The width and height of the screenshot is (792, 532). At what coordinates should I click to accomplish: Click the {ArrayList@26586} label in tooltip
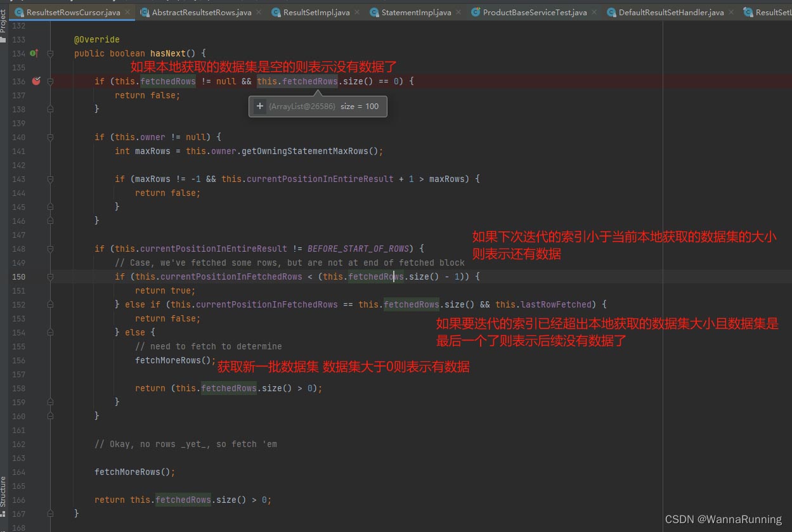point(302,107)
